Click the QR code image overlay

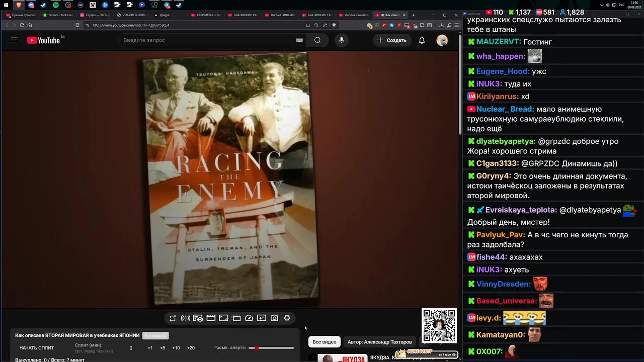click(x=439, y=325)
